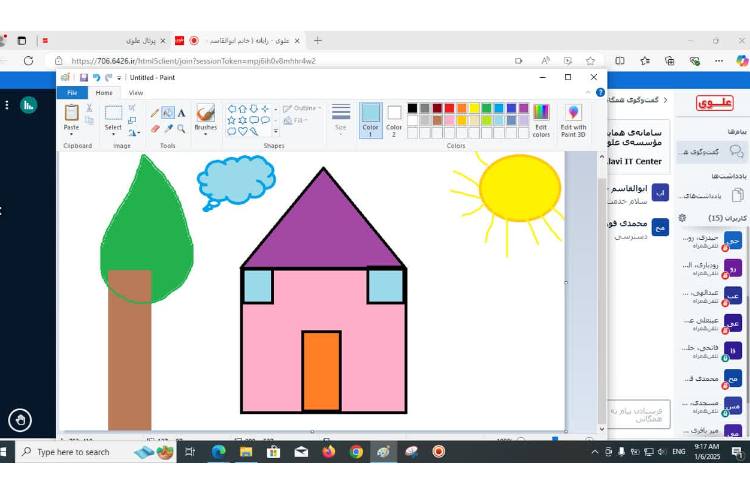
Task: Open the Brushes dropdown arrow
Action: (206, 134)
